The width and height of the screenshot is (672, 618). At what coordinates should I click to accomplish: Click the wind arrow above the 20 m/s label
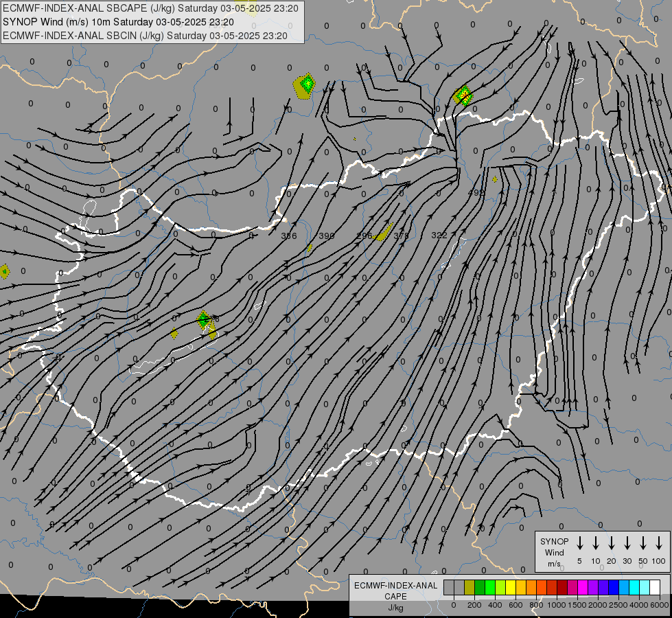(x=612, y=543)
